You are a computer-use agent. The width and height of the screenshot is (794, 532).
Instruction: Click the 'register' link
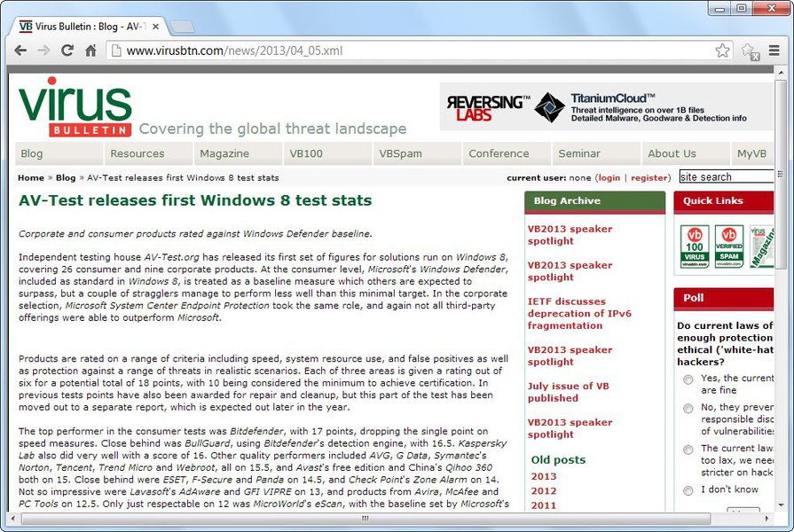[649, 177]
